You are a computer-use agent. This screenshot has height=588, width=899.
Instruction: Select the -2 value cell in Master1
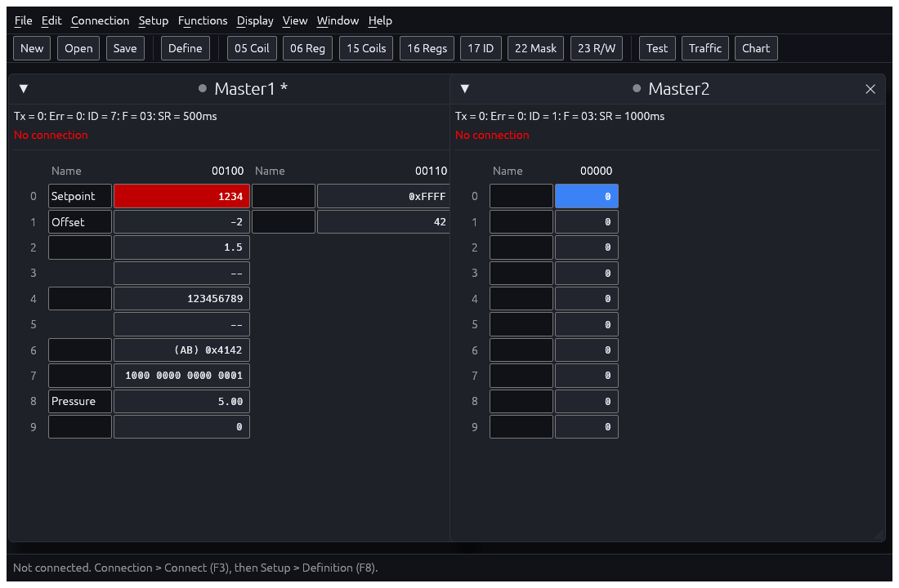pyautogui.click(x=181, y=222)
